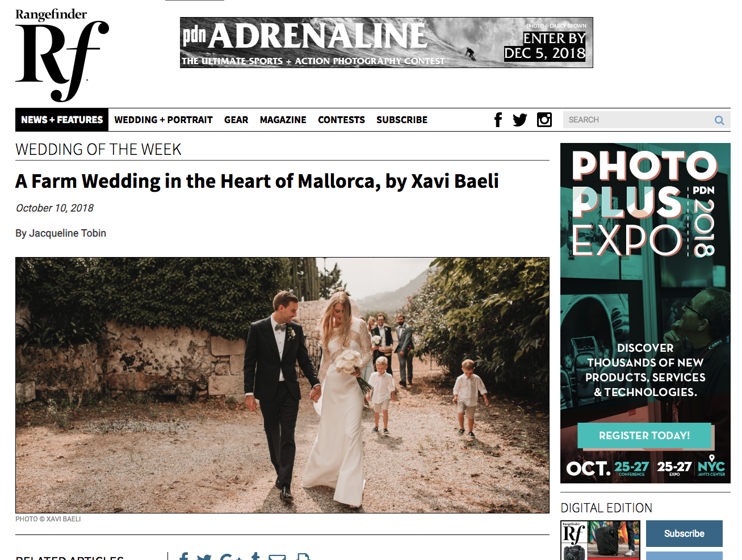742x560 pixels.
Task: Share article via Google Plus icon
Action: [230, 557]
